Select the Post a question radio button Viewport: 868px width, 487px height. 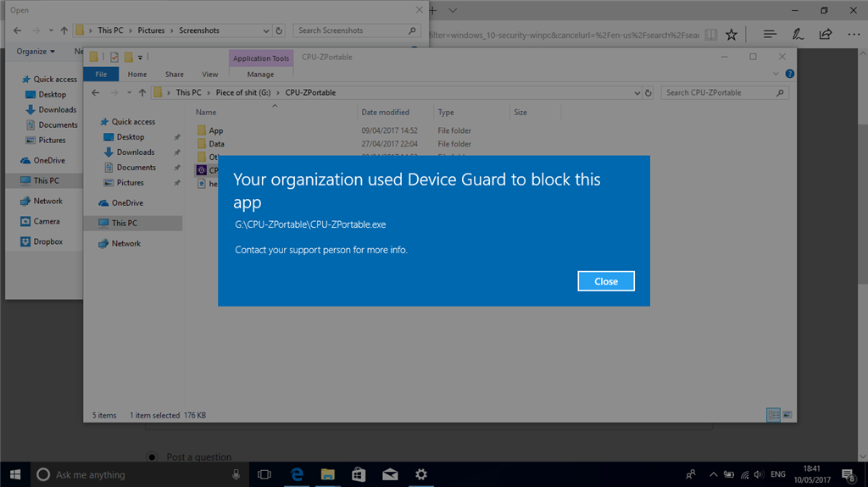pos(152,457)
